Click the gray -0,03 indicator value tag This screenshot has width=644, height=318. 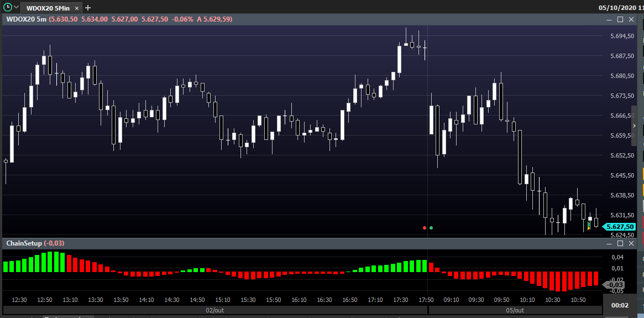pyautogui.click(x=613, y=285)
